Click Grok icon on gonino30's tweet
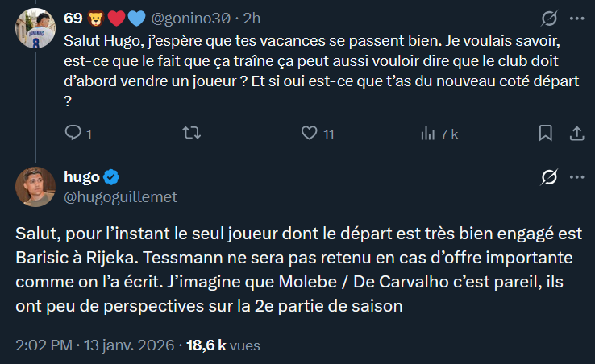Image resolution: width=595 pixels, height=364 pixels. pyautogui.click(x=548, y=18)
